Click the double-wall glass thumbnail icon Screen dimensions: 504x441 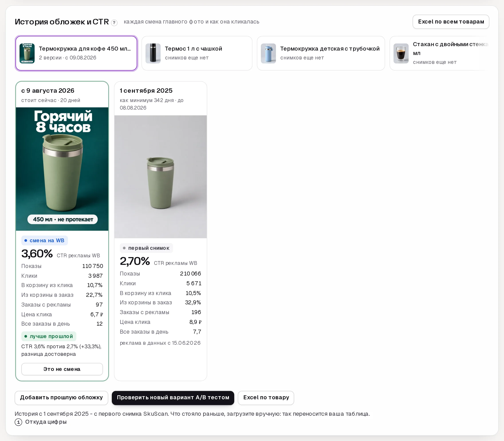pos(401,53)
